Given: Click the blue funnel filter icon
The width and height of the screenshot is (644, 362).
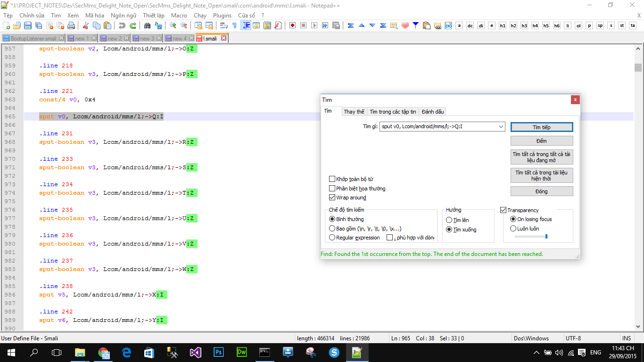Looking at the screenshot, I should pos(415,25).
